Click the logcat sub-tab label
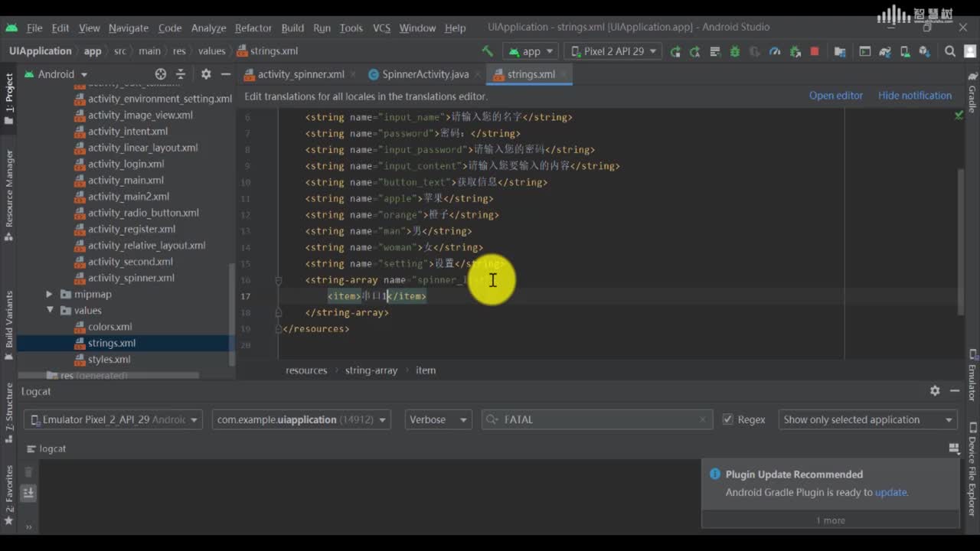Viewport: 980px width, 551px height. (x=53, y=448)
